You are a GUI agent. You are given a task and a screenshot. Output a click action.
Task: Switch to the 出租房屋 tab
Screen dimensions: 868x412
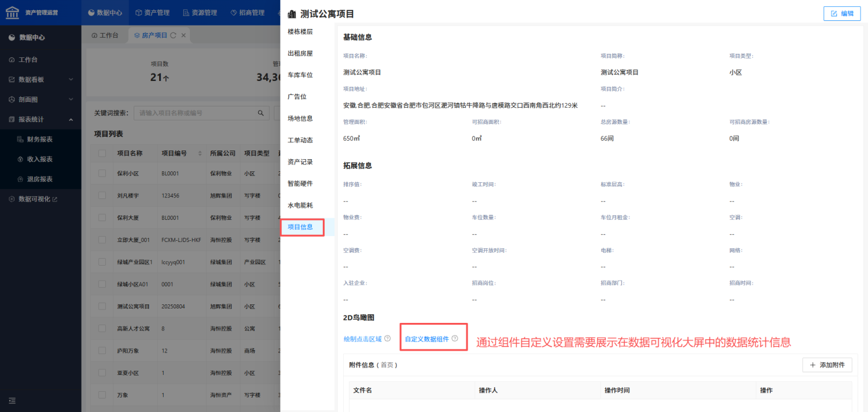[x=300, y=53]
